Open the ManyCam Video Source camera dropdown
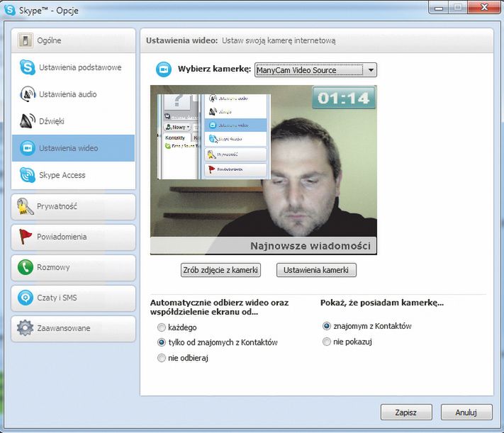Screen dimensions: 504x433 [x=315, y=69]
